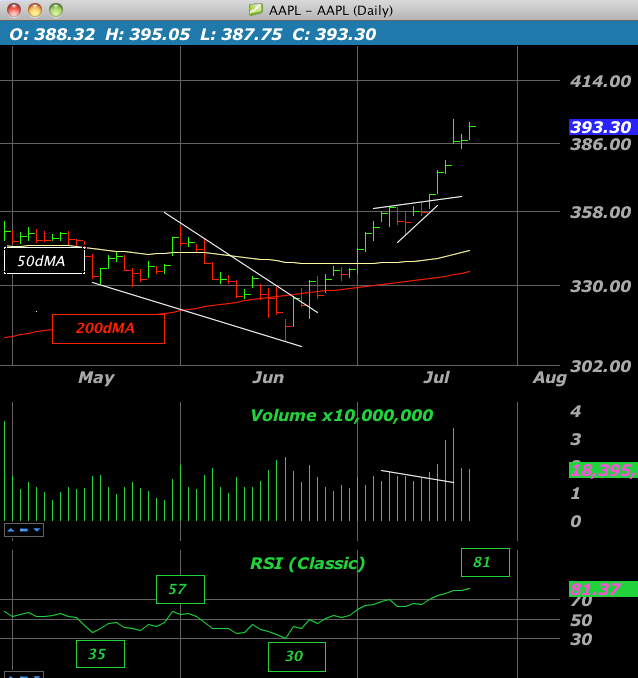638x678 pixels.
Task: Close the AAPL chart window
Action: coord(14,10)
